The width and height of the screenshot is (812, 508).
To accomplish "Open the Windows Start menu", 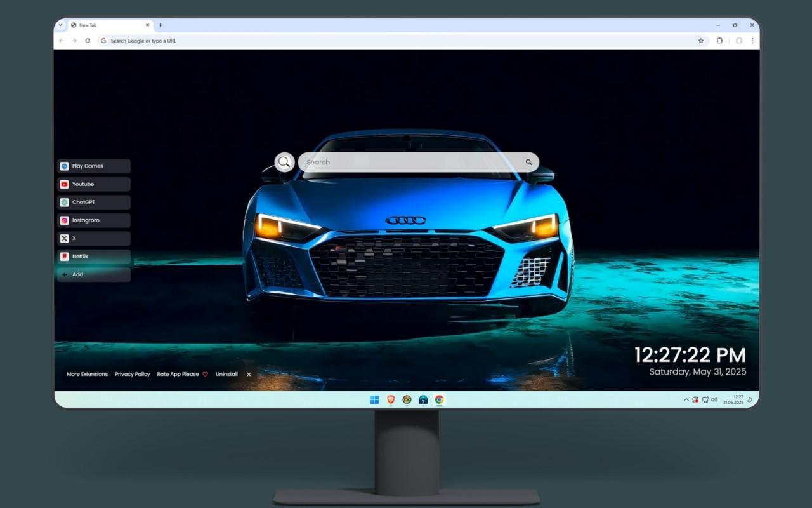I will pyautogui.click(x=374, y=399).
